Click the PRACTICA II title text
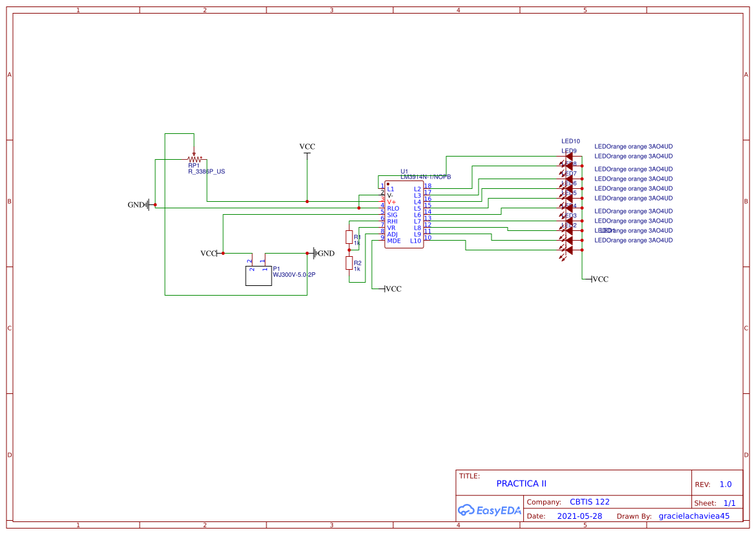This screenshot has width=756, height=535. click(x=521, y=483)
